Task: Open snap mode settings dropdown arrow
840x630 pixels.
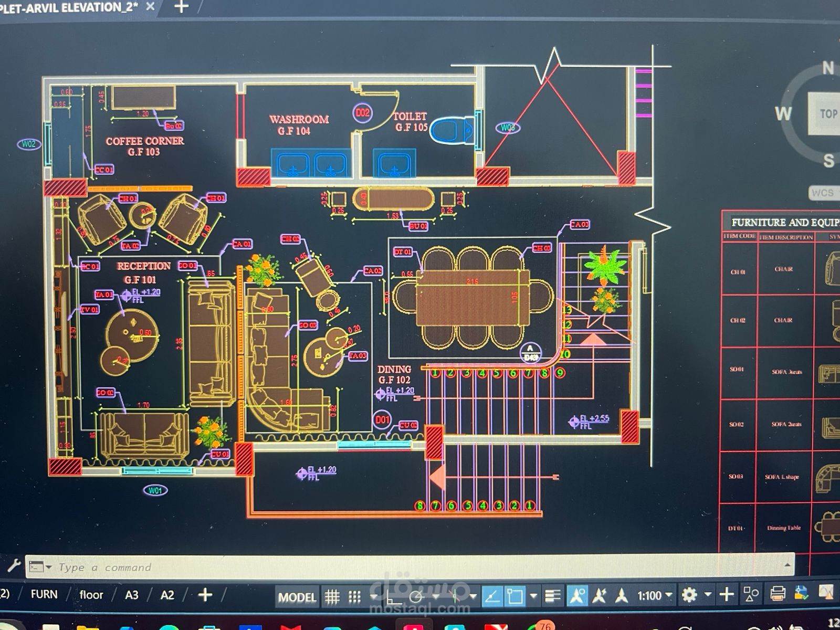Action: 373,597
